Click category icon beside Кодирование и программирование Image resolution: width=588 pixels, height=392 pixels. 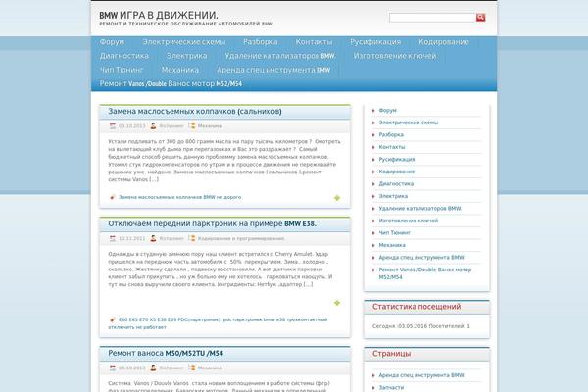tap(192, 238)
